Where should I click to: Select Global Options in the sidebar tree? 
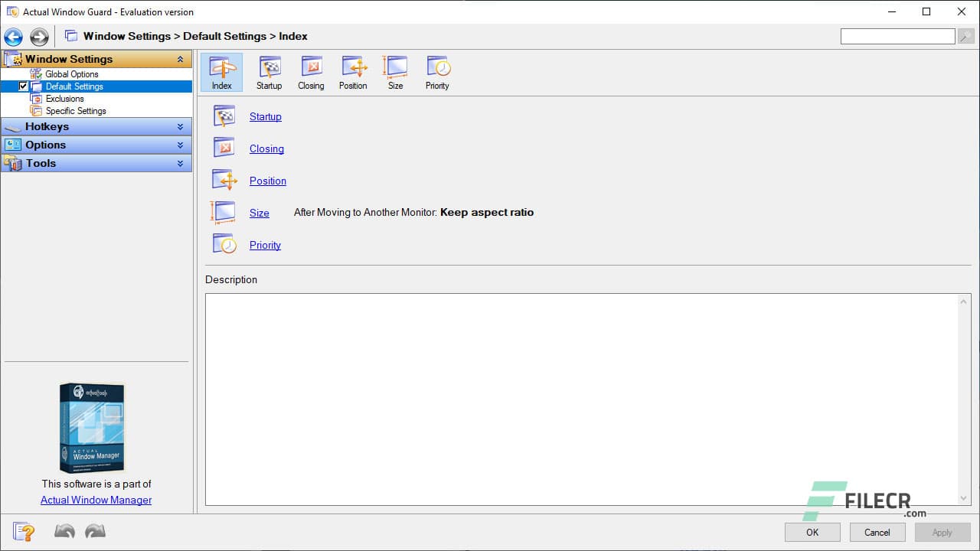72,74
